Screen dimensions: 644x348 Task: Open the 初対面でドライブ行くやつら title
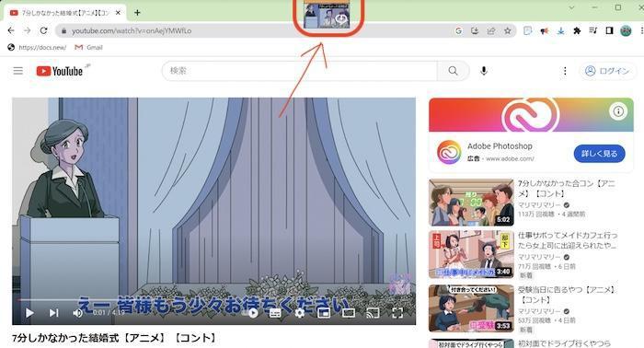564,343
